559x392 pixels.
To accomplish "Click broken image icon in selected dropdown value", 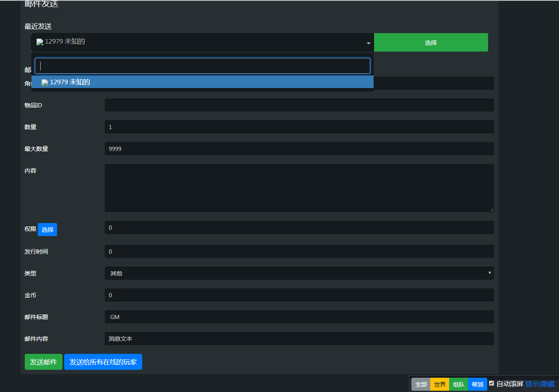I will tap(40, 42).
